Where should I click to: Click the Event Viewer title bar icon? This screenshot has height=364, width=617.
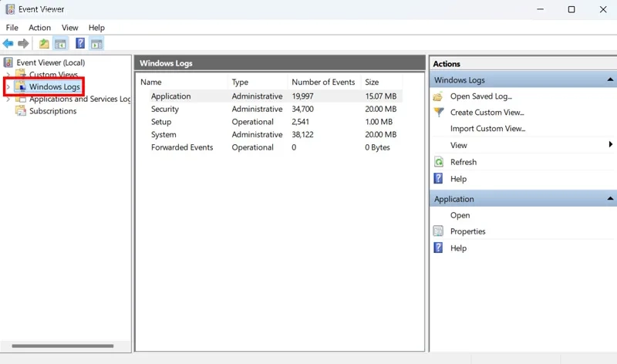pos(10,9)
